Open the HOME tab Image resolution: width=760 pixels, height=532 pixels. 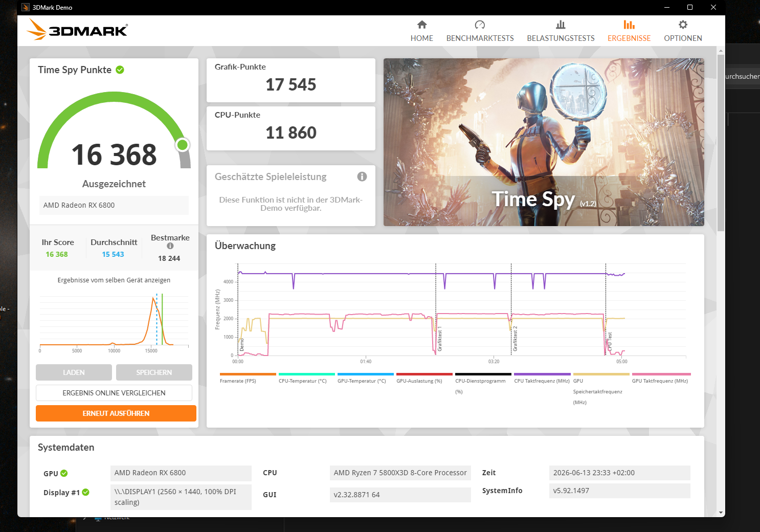tap(421, 31)
